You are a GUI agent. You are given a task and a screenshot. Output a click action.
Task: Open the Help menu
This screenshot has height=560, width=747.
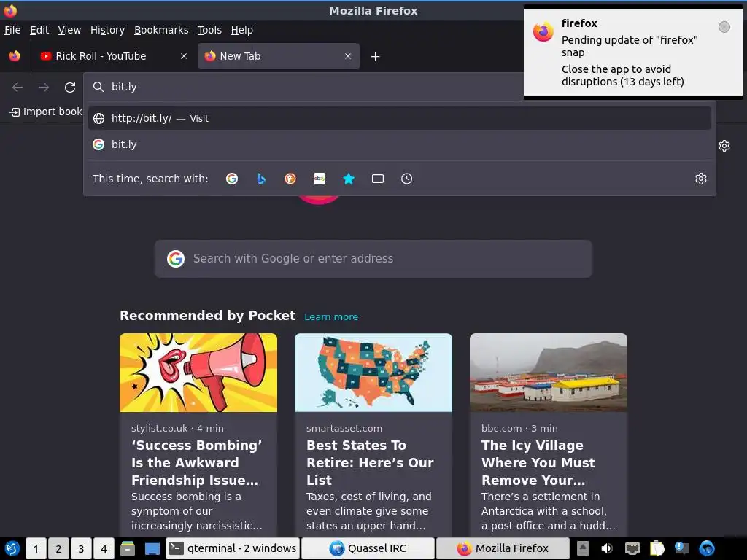pos(241,30)
